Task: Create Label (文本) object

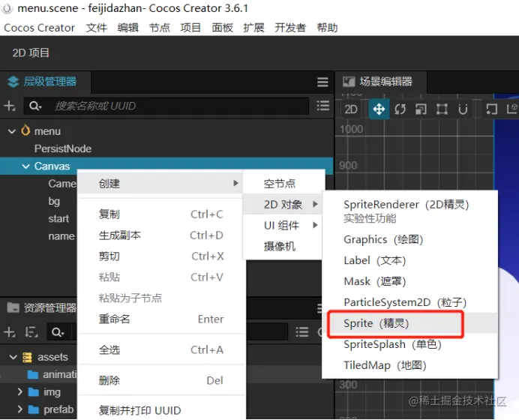Action: (x=409, y=260)
